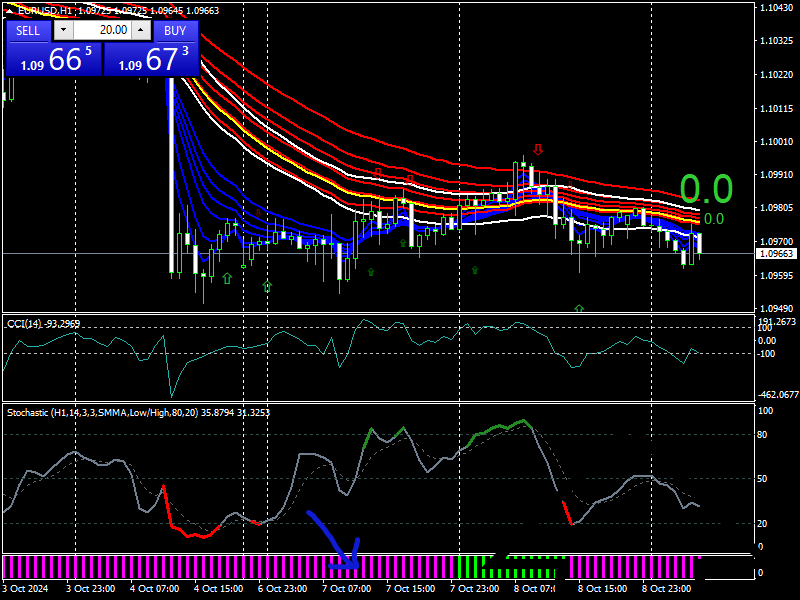
Task: Click the BUY button
Action: point(175,31)
